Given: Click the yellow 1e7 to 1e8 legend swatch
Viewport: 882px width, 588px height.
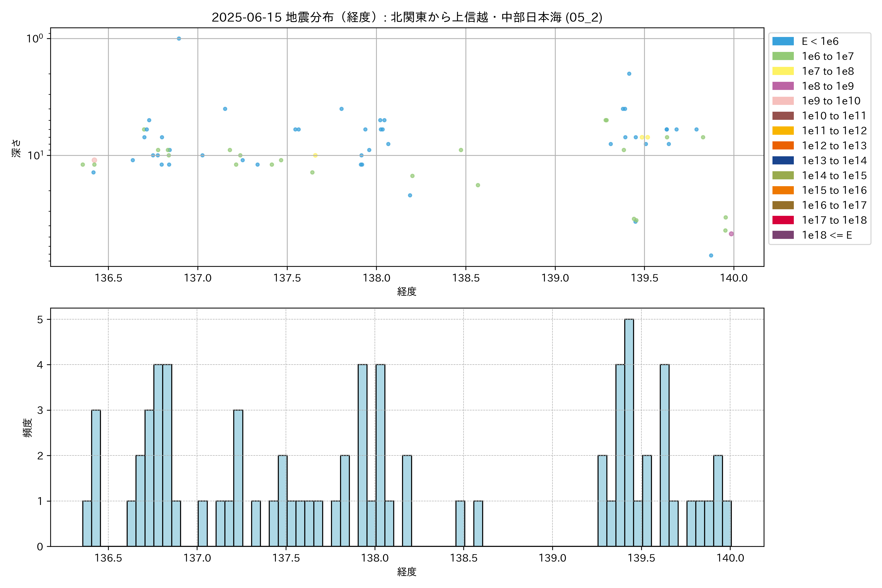Looking at the screenshot, I should [x=783, y=71].
